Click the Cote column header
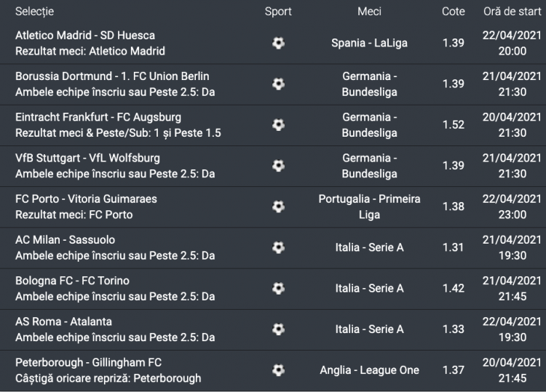This screenshot has height=392, width=546. 453,12
